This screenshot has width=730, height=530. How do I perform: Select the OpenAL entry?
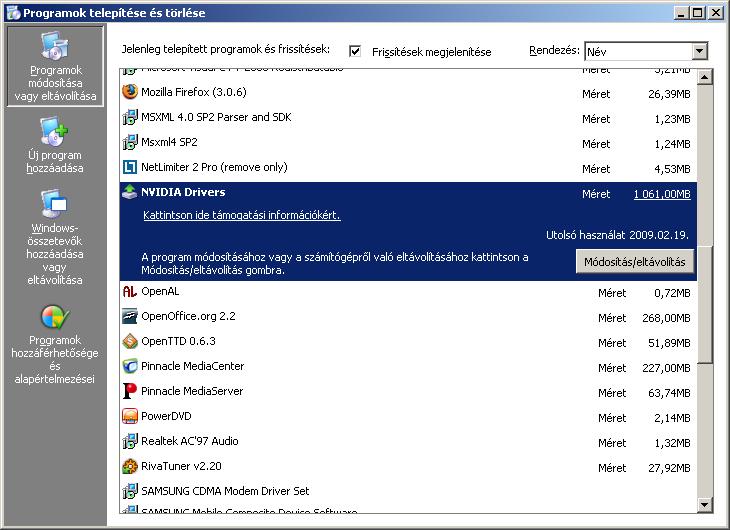[408, 292]
